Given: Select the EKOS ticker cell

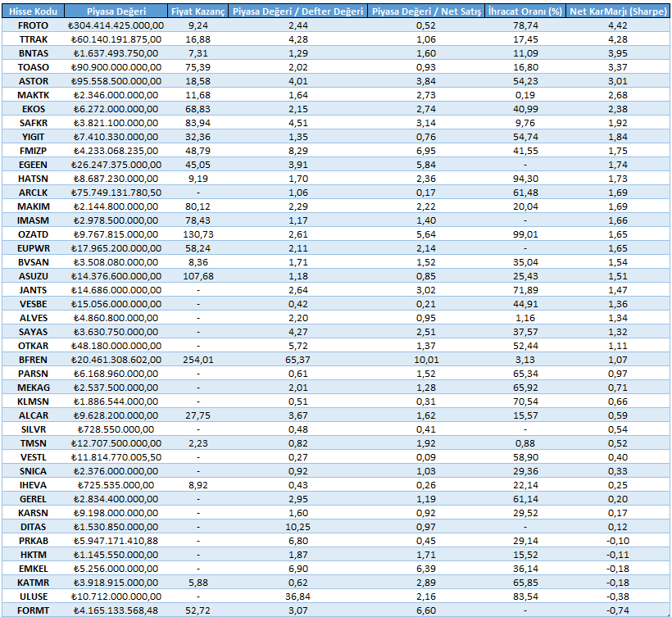Looking at the screenshot, I should [33, 109].
